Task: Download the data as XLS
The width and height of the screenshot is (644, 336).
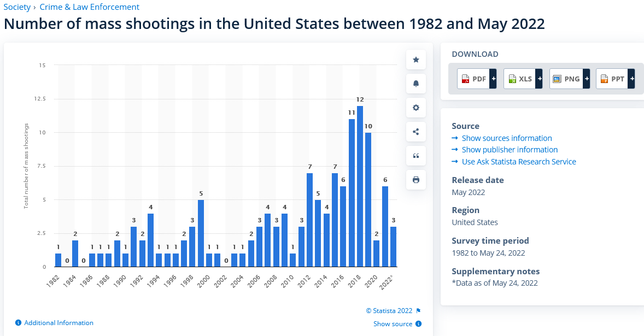Action: pyautogui.click(x=523, y=79)
